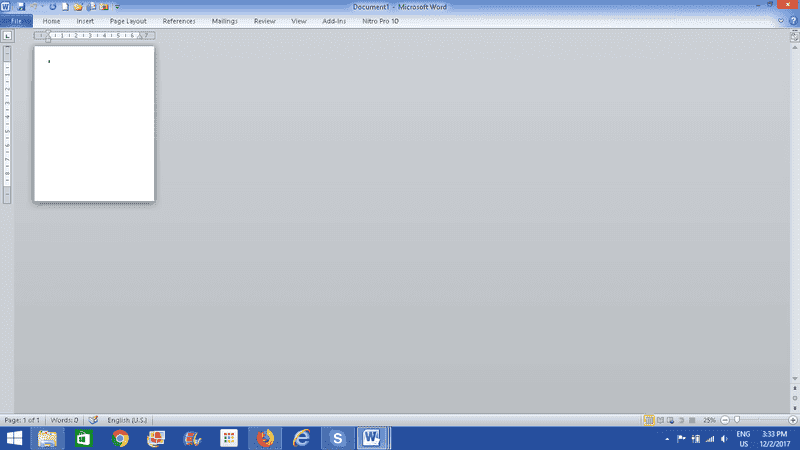Click the tab stop selector box
This screenshot has height=450, width=800.
tap(7, 36)
